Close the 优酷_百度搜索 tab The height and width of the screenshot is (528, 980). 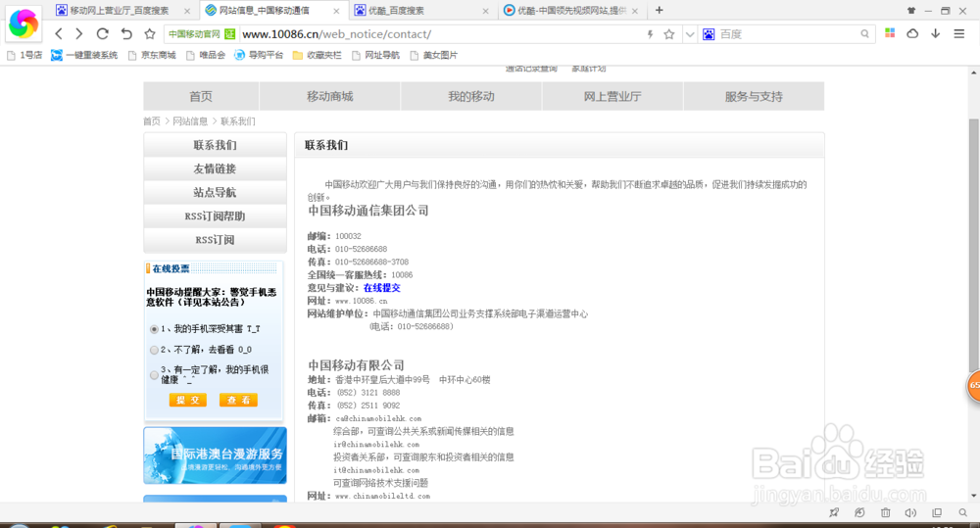click(486, 11)
